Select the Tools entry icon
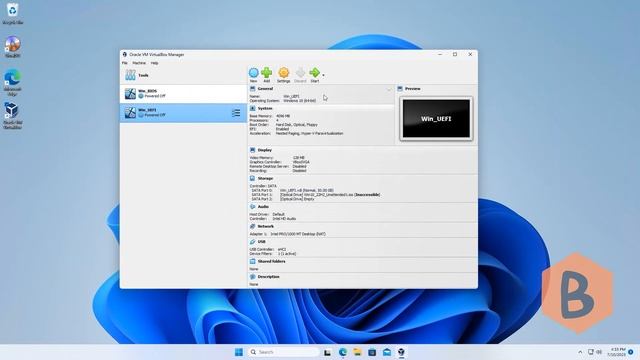 tap(130, 75)
